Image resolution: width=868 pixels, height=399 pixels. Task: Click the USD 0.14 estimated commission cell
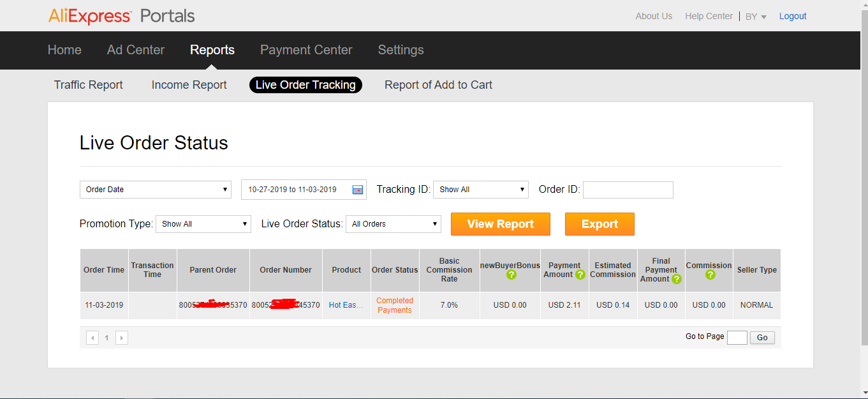[x=613, y=305]
